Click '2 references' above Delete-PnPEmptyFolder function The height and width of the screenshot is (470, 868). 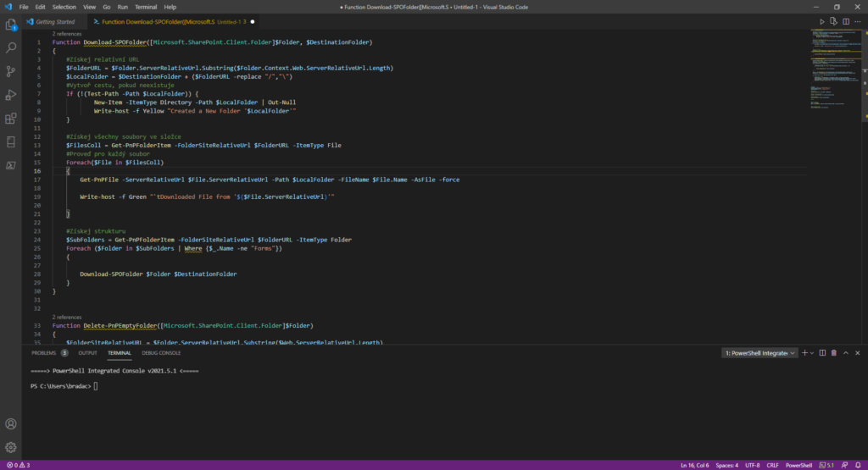point(66,318)
